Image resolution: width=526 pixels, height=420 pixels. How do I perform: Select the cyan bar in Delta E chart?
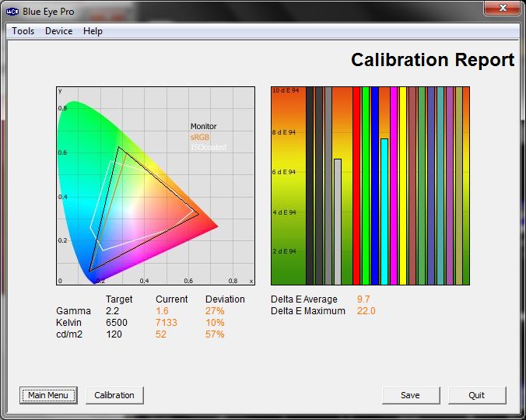[384, 210]
